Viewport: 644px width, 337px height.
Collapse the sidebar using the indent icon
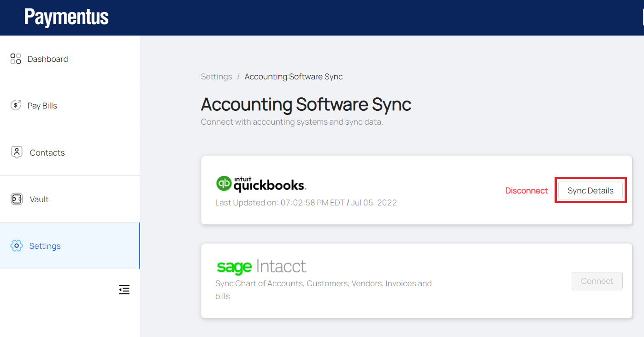(x=124, y=290)
